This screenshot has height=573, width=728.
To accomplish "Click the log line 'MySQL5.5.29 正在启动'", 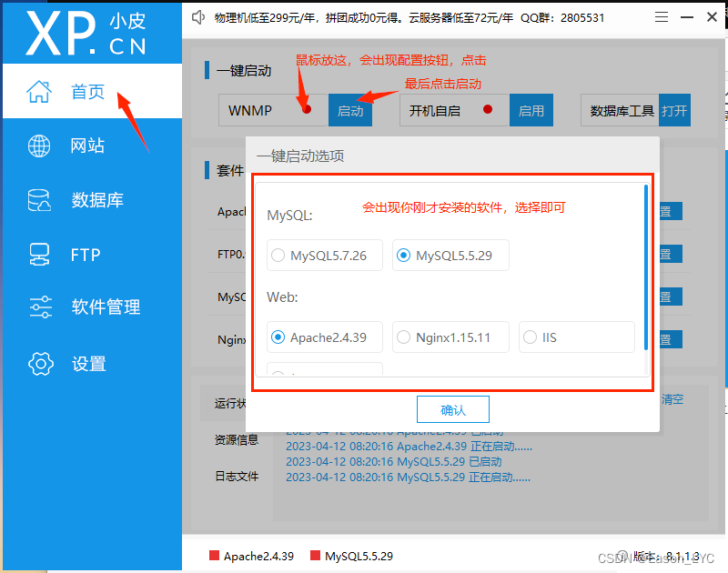I will pyautogui.click(x=408, y=477).
